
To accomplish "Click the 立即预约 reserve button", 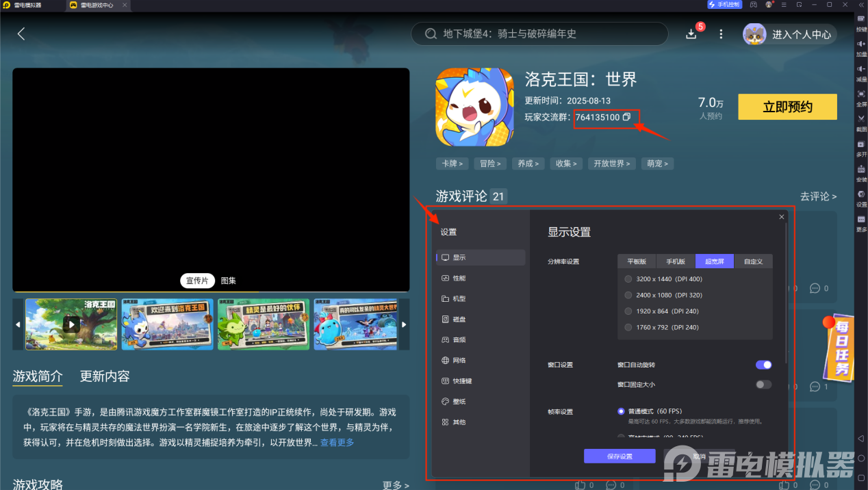I will coord(787,107).
